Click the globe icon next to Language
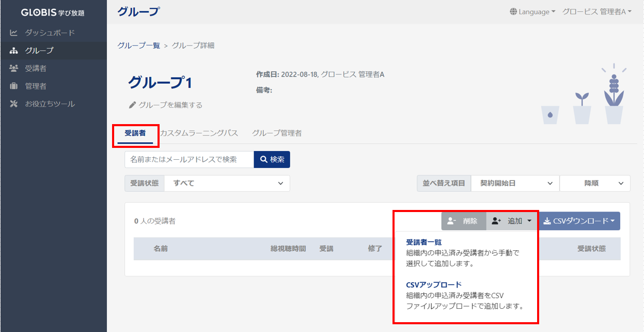This screenshot has width=644, height=332. [x=513, y=11]
